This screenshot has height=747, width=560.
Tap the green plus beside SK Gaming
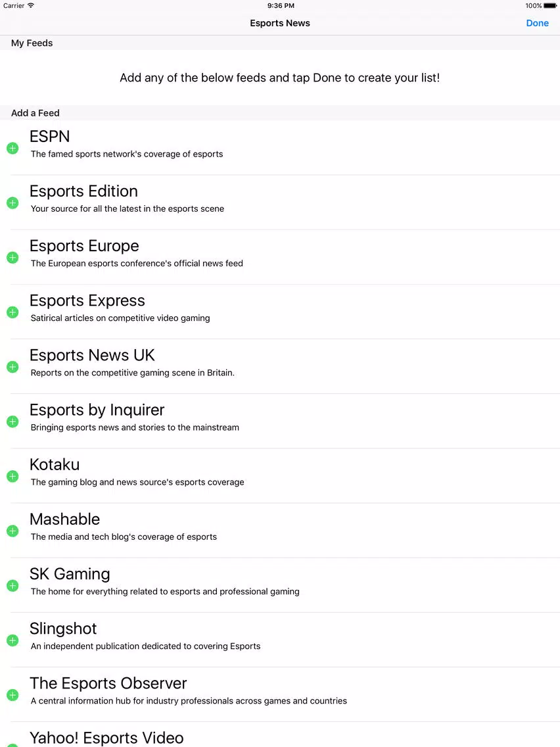pyautogui.click(x=12, y=586)
